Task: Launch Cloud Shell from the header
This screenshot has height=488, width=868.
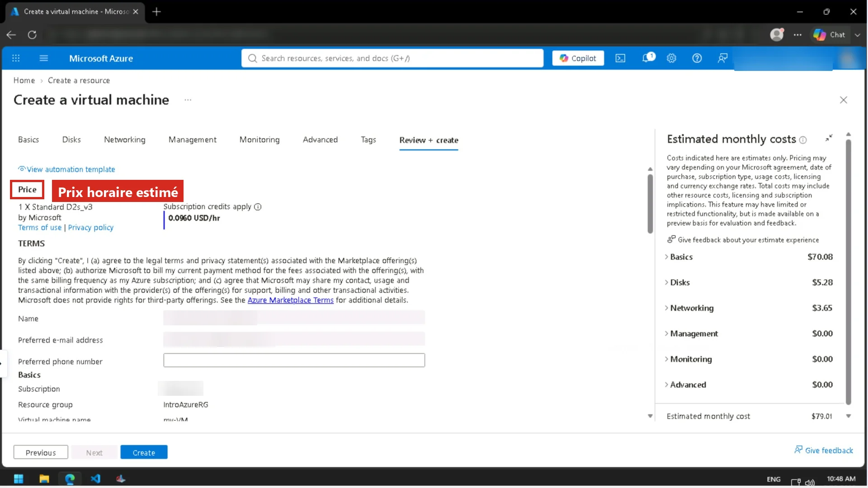Action: click(x=620, y=58)
